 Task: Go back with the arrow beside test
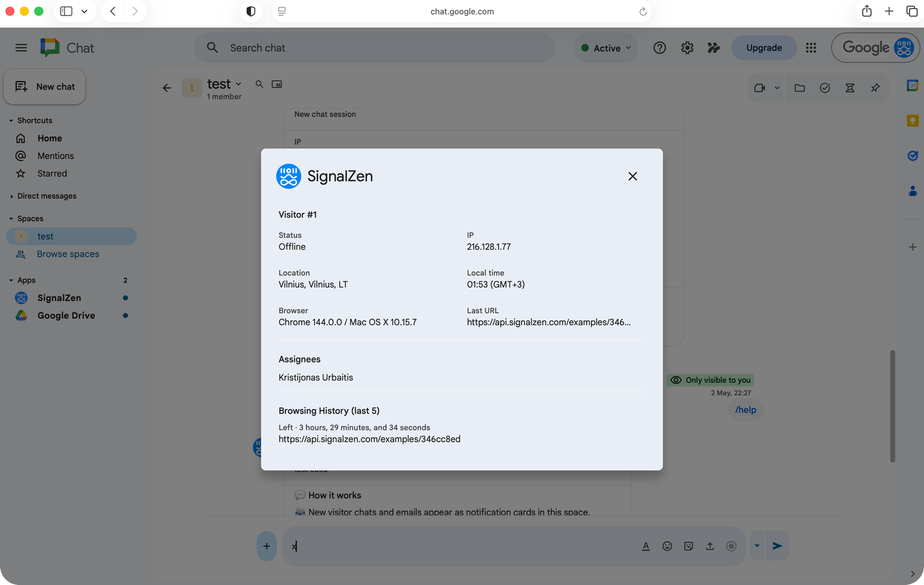(167, 88)
